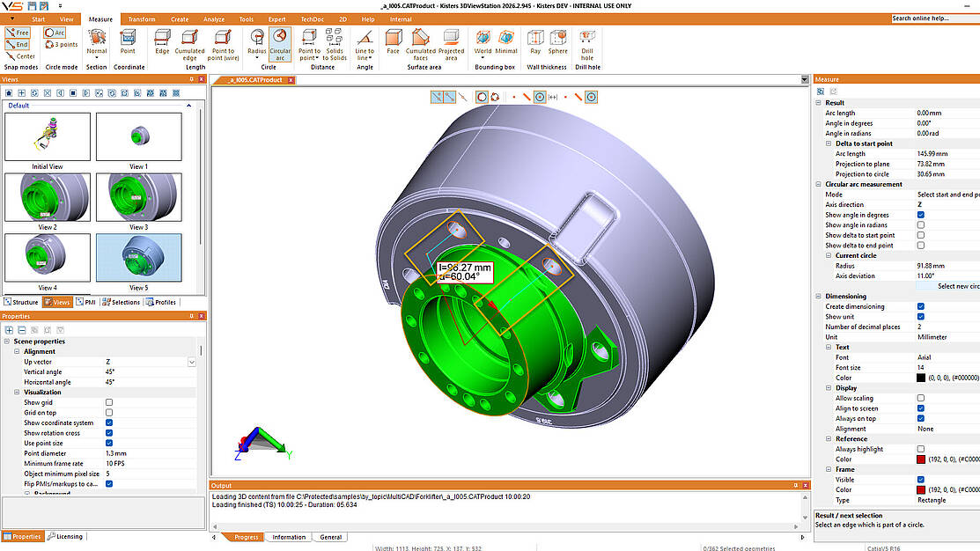
Task: Activate the Circular arc tool
Action: click(x=280, y=44)
